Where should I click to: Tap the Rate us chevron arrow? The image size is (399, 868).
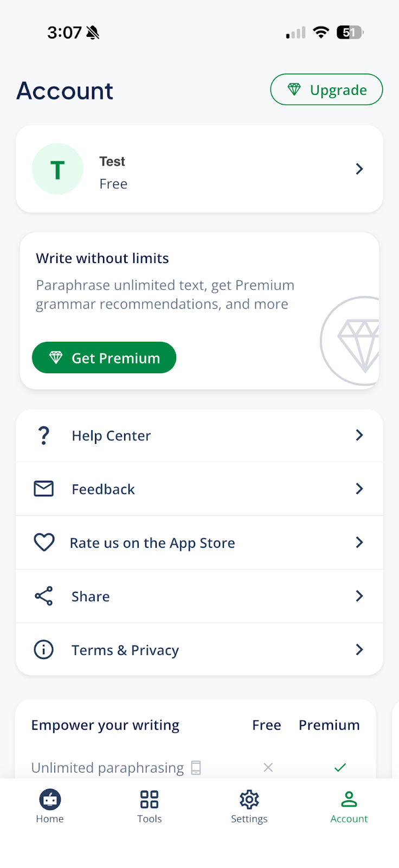click(x=359, y=542)
